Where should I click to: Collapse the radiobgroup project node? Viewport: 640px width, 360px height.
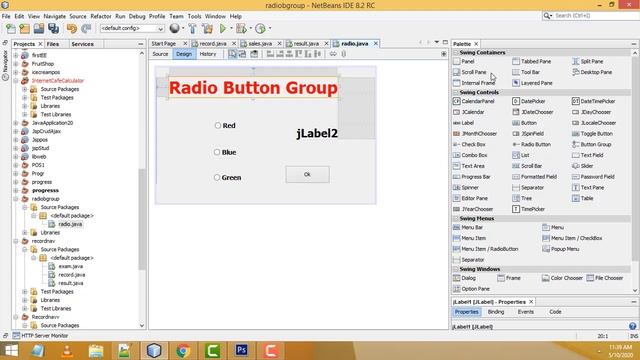tap(16, 199)
